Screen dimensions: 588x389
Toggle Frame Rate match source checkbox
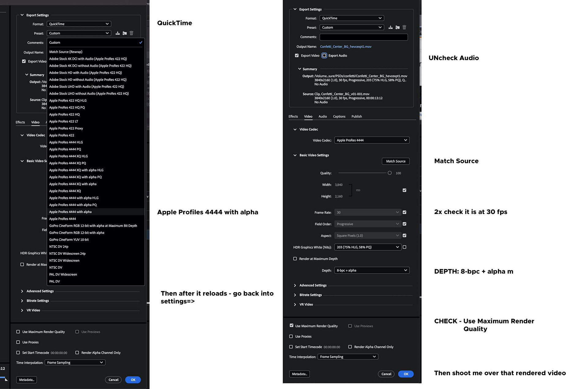(x=405, y=212)
